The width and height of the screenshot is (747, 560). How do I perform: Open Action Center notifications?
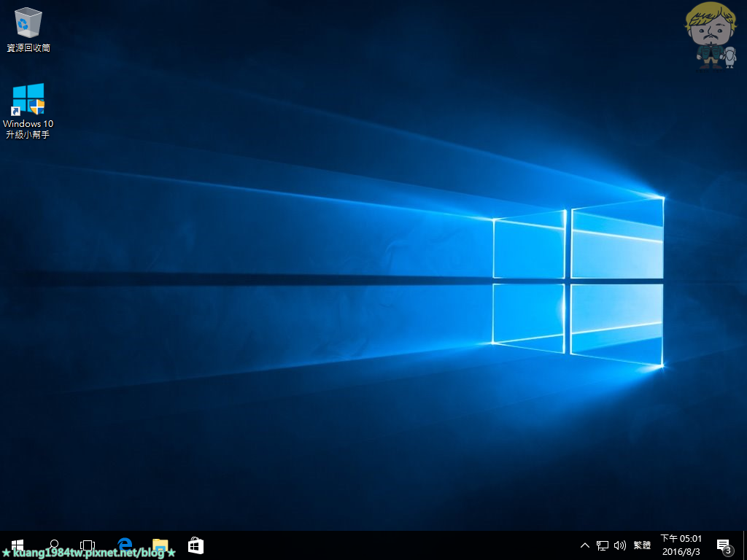724,545
